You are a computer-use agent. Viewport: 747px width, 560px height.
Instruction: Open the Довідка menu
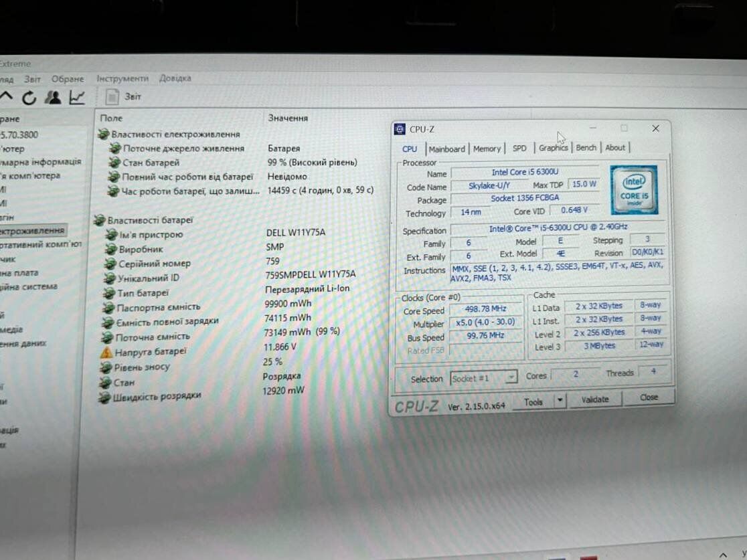(175, 78)
